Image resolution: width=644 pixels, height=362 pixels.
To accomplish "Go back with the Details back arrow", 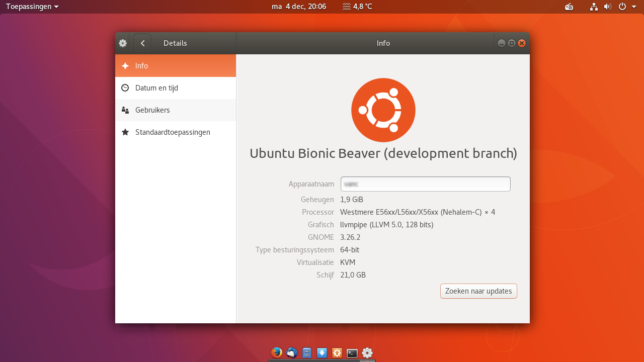I will pos(142,43).
